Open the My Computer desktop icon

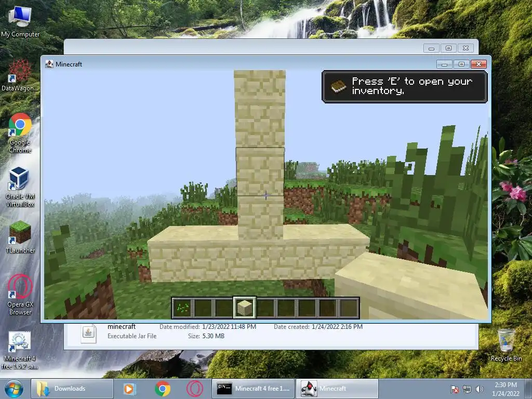pyautogui.click(x=20, y=21)
